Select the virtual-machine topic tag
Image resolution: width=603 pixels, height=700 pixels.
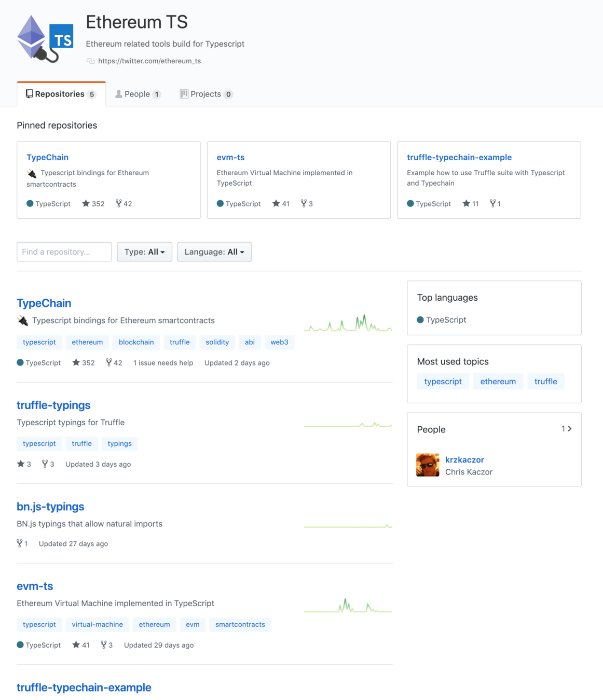pos(97,624)
